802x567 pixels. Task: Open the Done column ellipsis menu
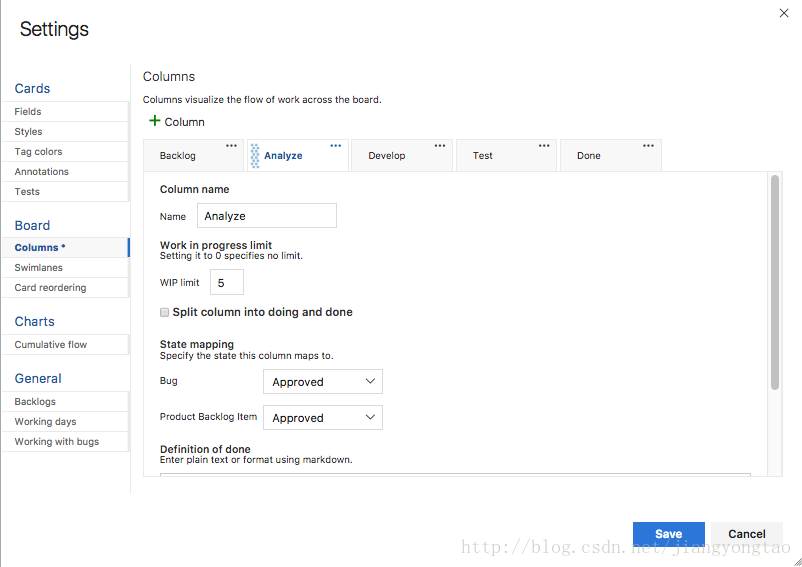pos(649,146)
